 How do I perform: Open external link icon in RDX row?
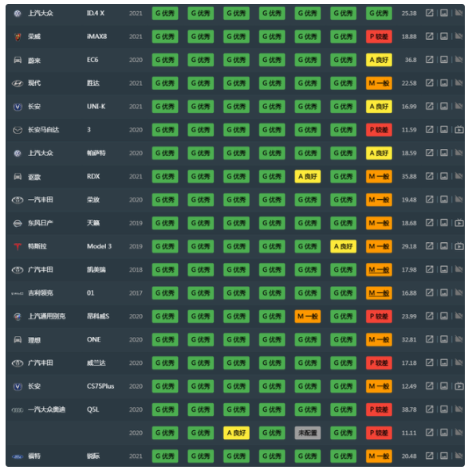tap(429, 176)
